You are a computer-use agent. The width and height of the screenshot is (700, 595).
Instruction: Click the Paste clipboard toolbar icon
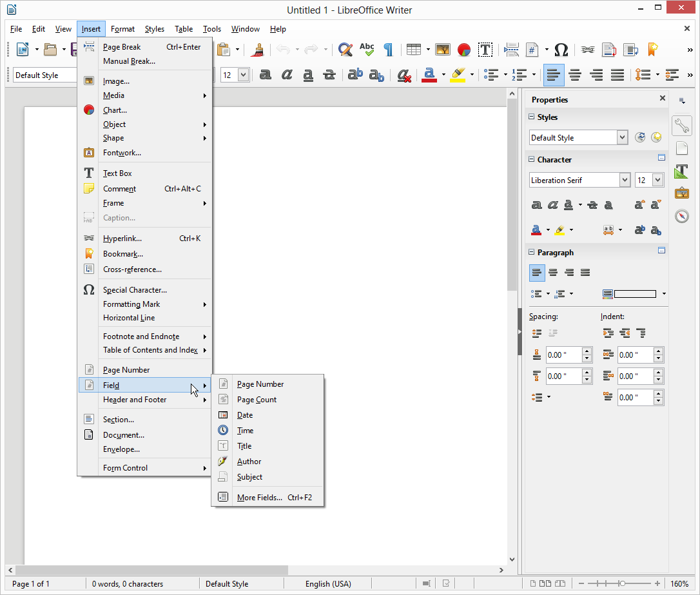point(223,50)
